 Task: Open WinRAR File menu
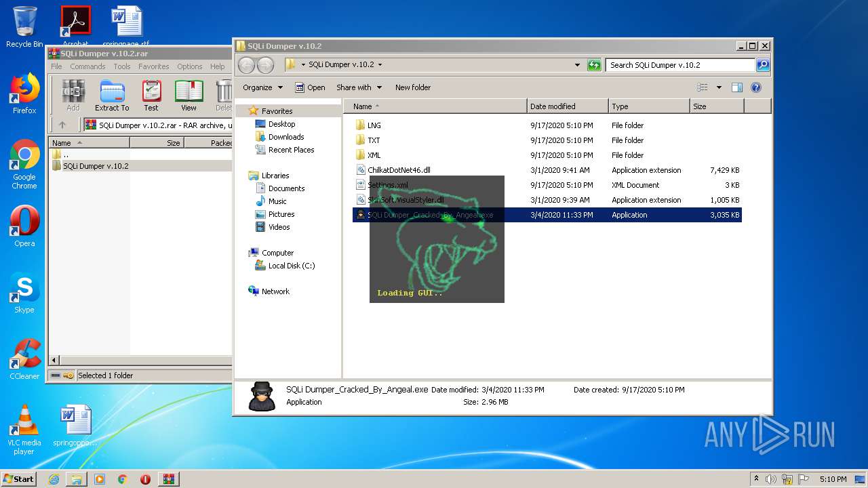56,66
